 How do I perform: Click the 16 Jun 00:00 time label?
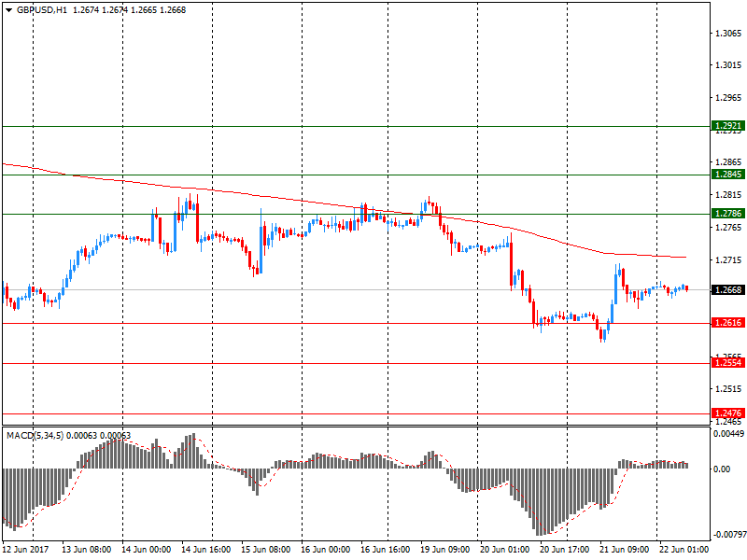[325, 550]
